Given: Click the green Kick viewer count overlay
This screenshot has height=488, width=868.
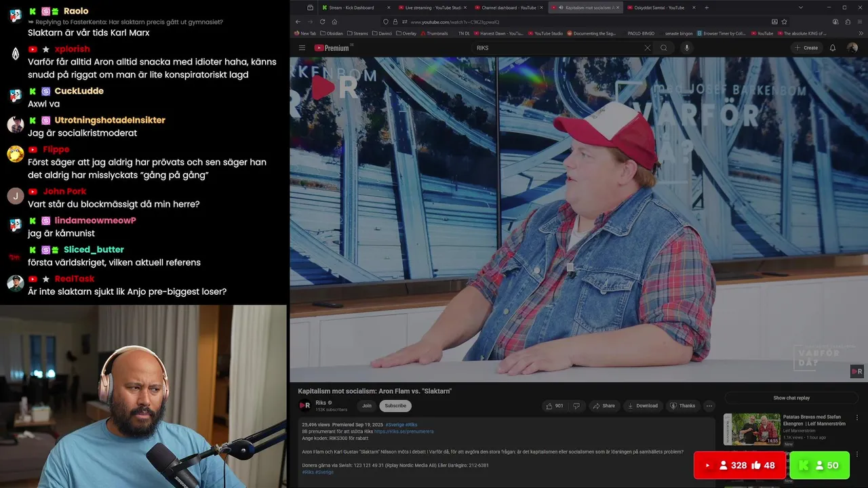Looking at the screenshot, I should coord(819,466).
